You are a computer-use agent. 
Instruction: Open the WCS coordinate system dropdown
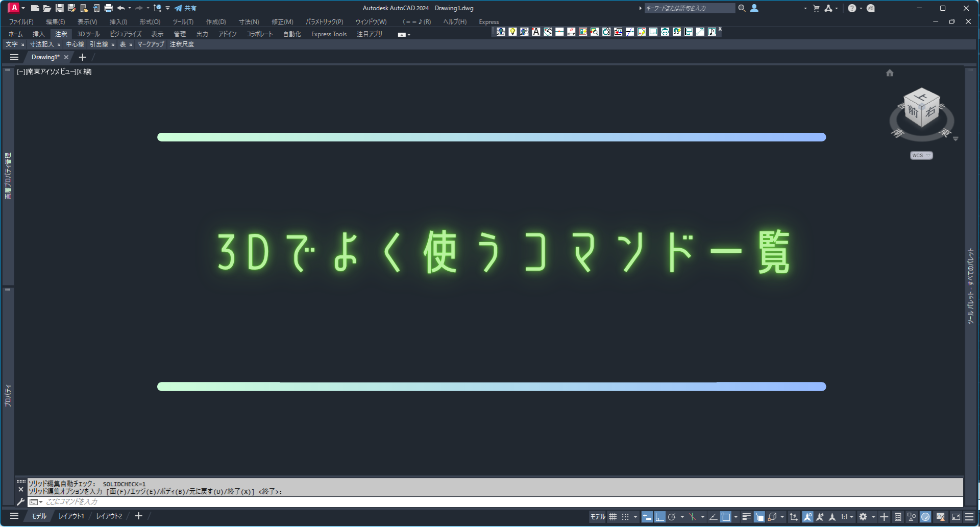pos(921,155)
